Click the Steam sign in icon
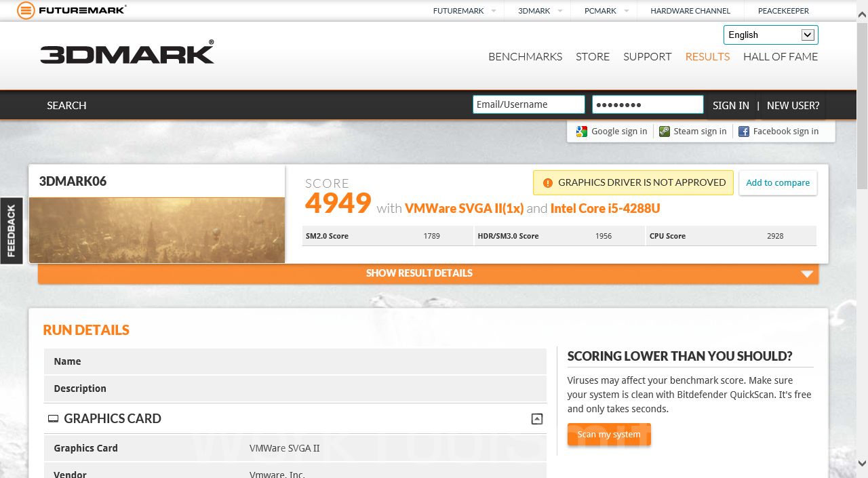 coord(665,132)
